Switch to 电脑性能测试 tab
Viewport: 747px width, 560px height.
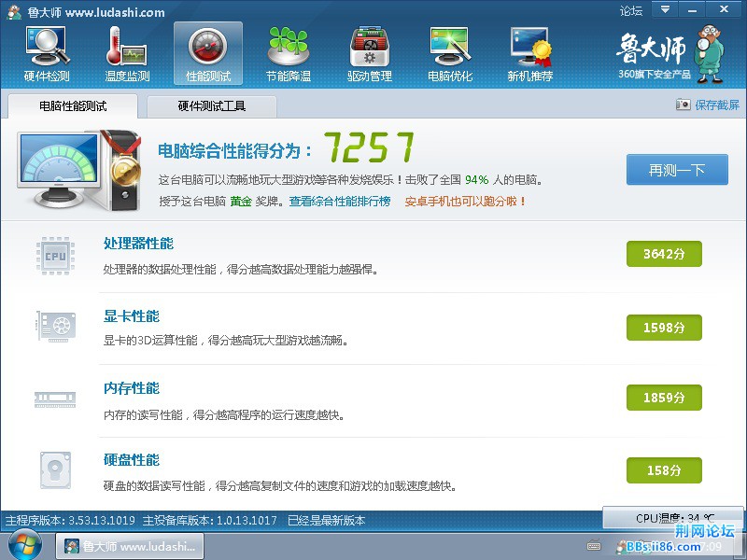click(x=73, y=105)
